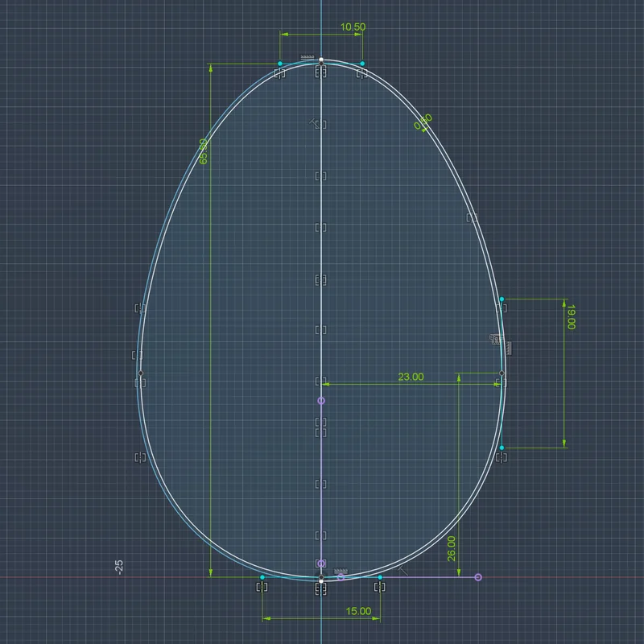The image size is (644, 644).
Task: Pick the 0.50 offset dimension label
Action: (x=423, y=122)
